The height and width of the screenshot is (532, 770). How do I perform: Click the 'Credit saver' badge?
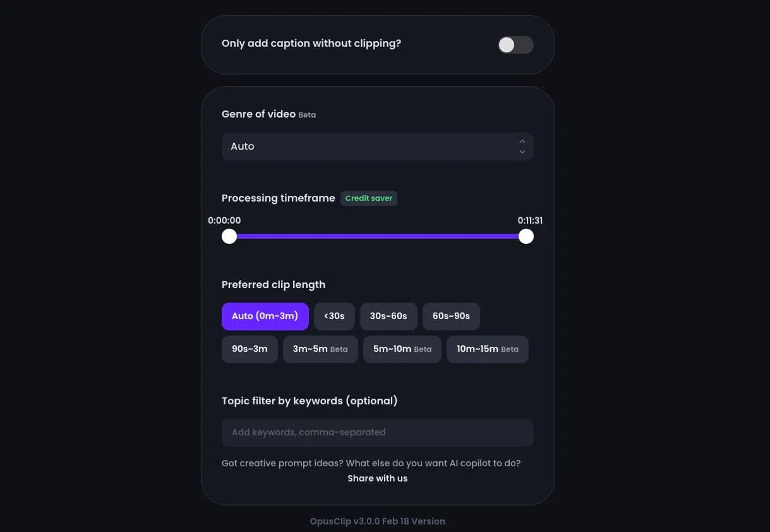pyautogui.click(x=368, y=198)
